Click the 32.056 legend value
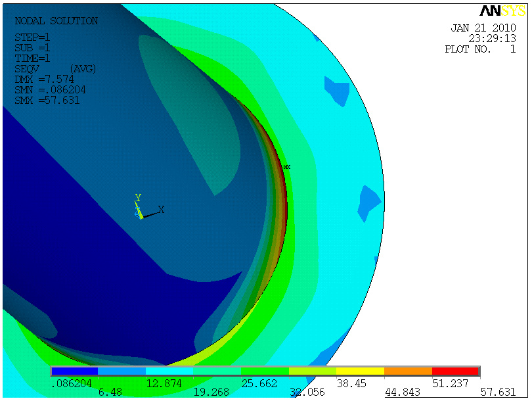 point(307,392)
